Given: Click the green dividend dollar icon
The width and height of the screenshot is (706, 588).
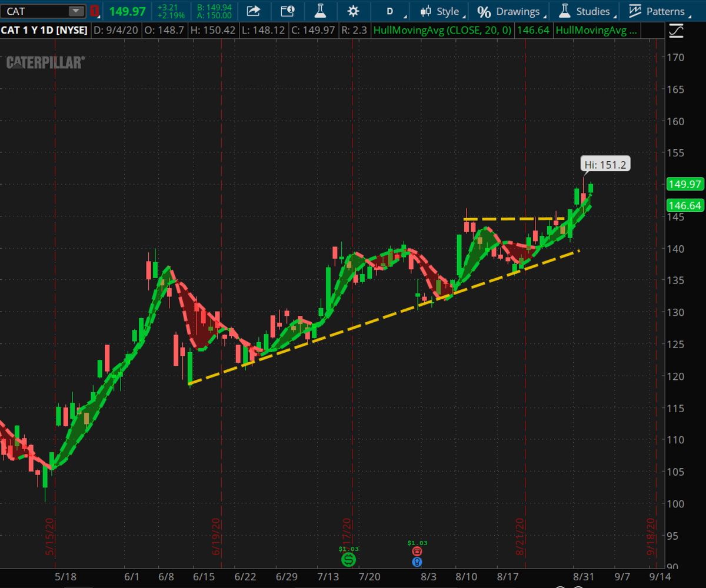Looking at the screenshot, I should [x=349, y=560].
